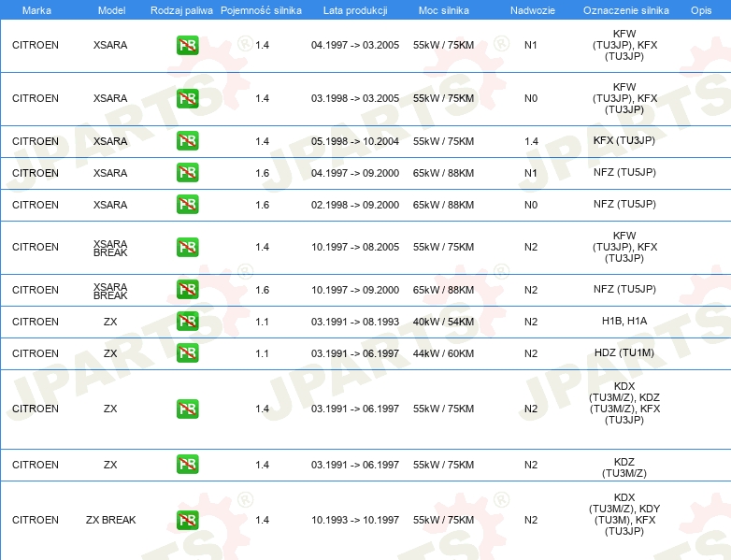Click fuel icon in XSARA BREAK 1.6 row
The image size is (731, 560).
[x=187, y=290]
